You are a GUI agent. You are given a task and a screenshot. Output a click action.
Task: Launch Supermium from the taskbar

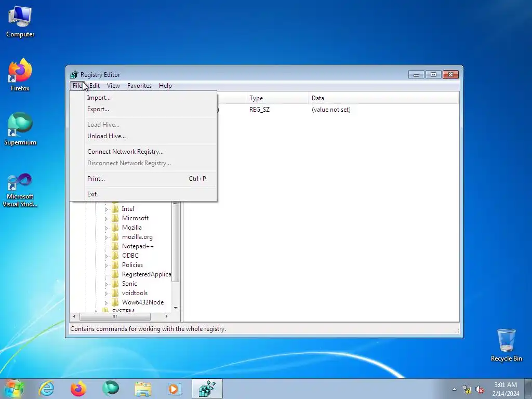(111, 389)
